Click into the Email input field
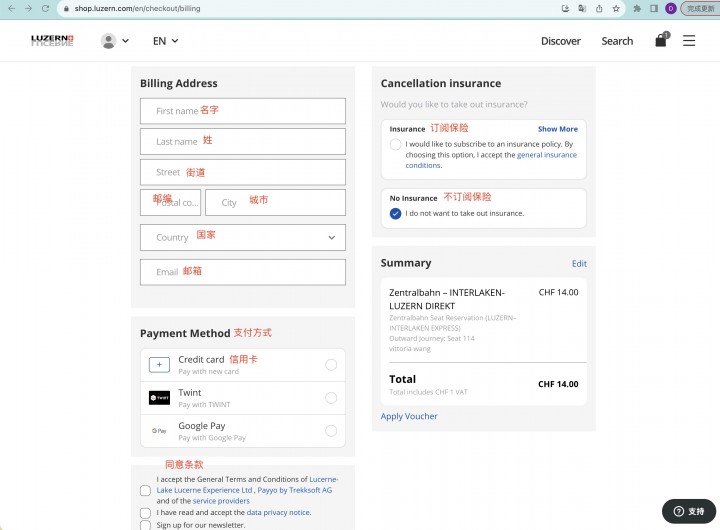Screen dimensions: 720x530 243,272
